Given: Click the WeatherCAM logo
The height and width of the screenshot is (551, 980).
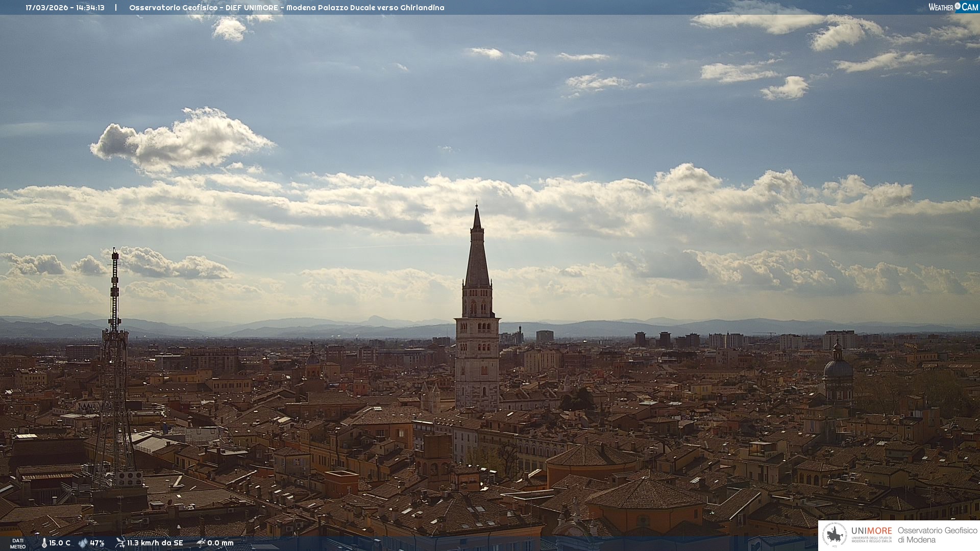Looking at the screenshot, I should (x=953, y=7).
